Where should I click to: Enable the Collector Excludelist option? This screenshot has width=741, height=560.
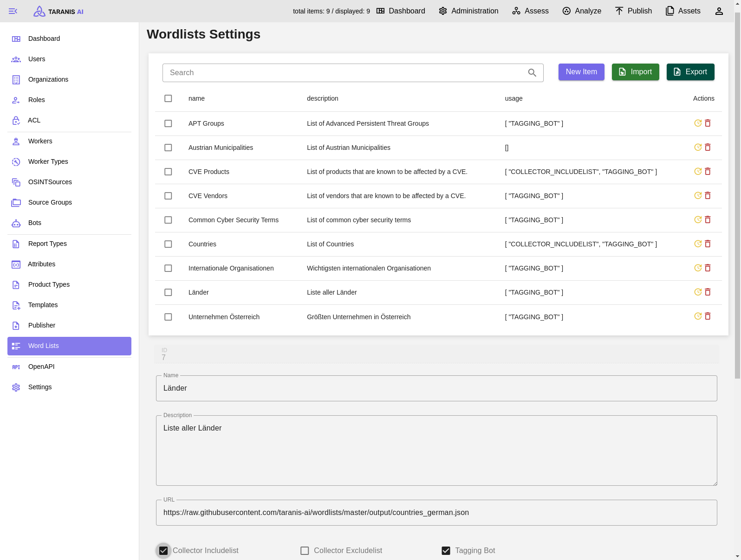(x=305, y=551)
